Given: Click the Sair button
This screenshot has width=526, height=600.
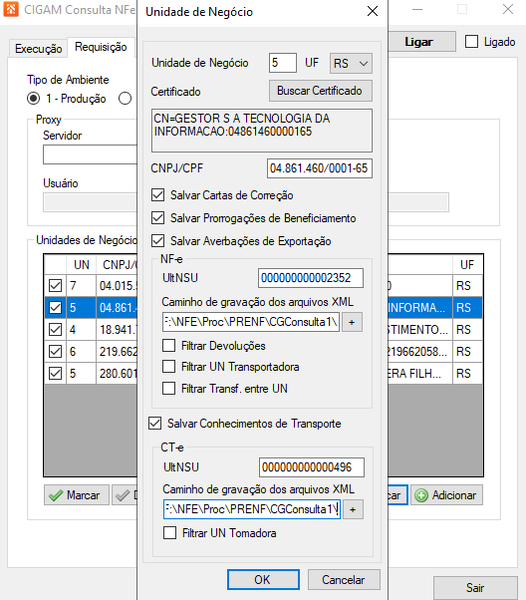Looking at the screenshot, I should tap(475, 588).
